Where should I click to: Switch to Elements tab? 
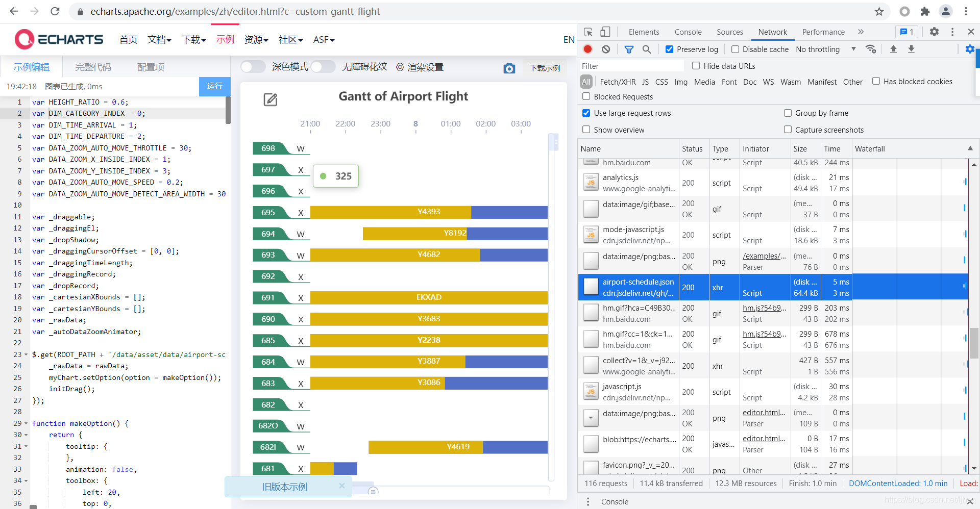coord(644,32)
